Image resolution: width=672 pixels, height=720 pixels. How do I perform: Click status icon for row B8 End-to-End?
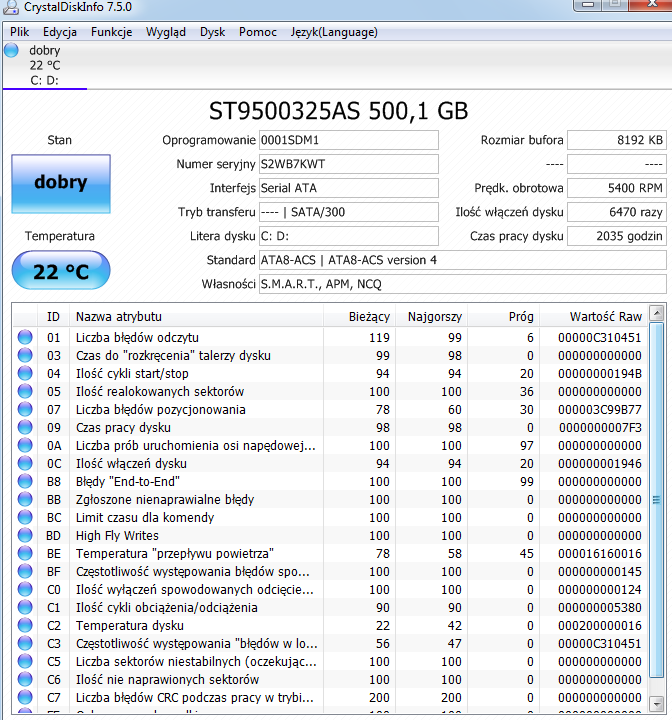pos(25,481)
